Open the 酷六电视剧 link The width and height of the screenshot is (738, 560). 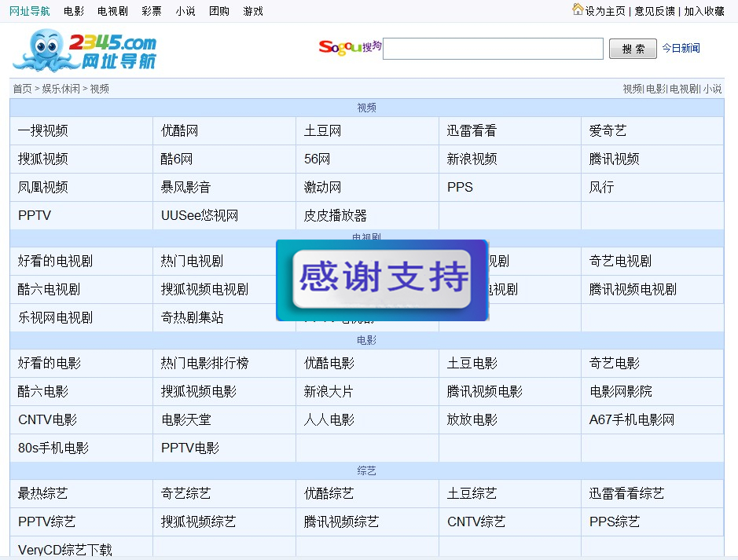point(49,289)
